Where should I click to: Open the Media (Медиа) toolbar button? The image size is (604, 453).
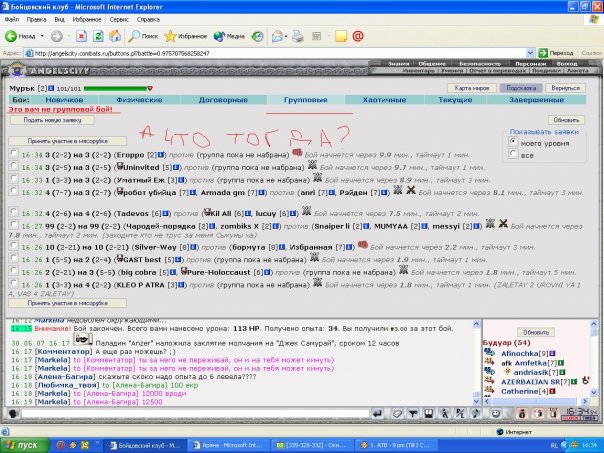click(229, 36)
